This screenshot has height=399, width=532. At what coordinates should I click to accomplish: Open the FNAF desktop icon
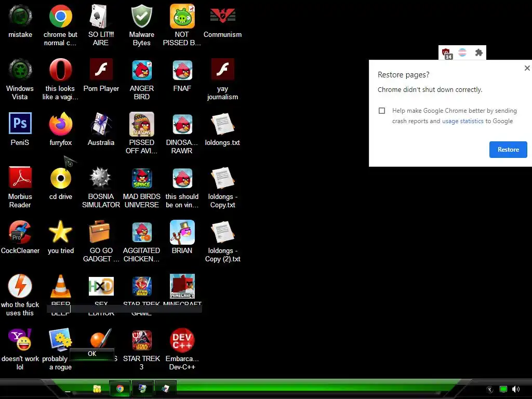(182, 70)
